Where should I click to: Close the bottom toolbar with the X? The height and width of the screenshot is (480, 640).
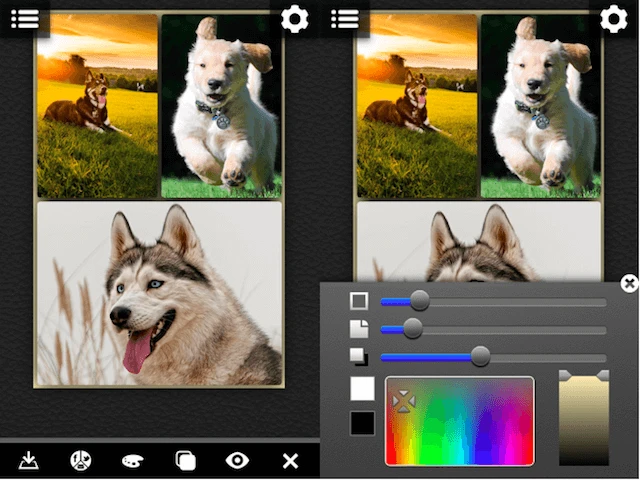click(x=290, y=460)
